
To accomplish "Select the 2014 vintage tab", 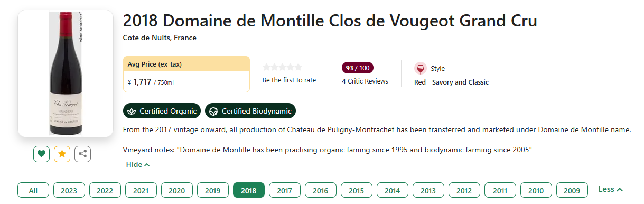I will (393, 190).
